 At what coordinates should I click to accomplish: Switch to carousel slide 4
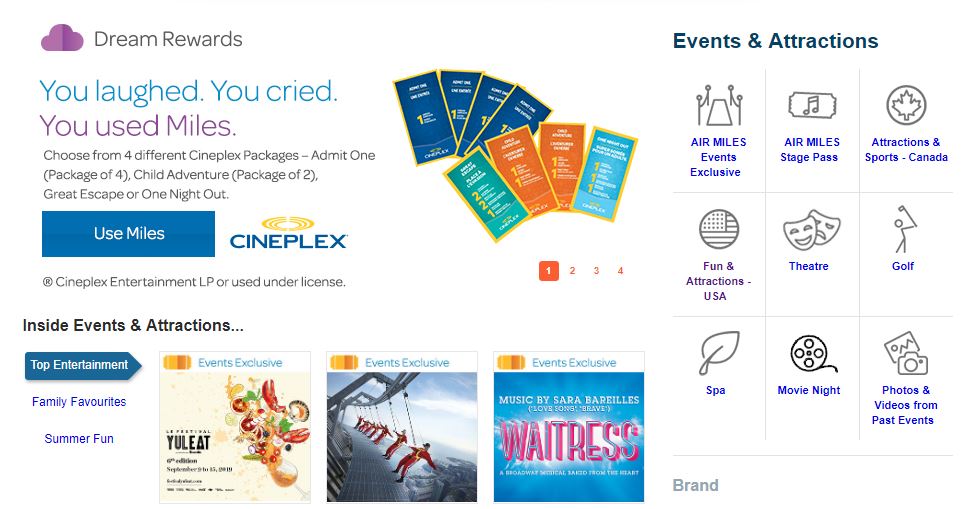[620, 271]
